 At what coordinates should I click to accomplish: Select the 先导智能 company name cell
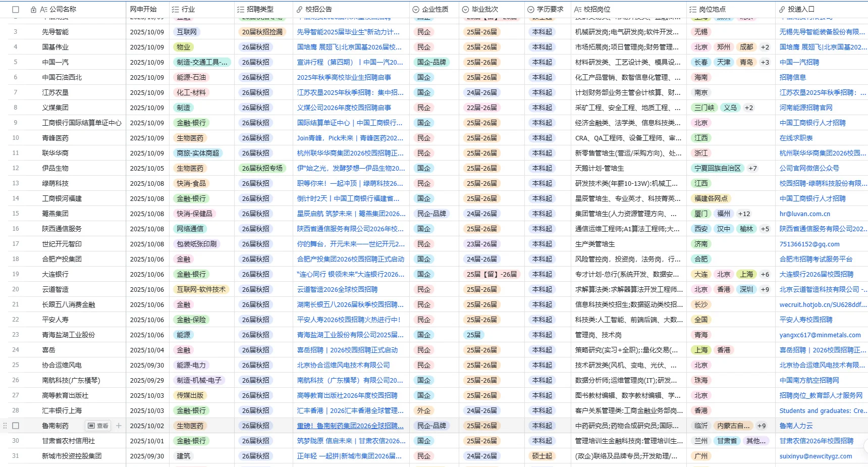click(75, 32)
